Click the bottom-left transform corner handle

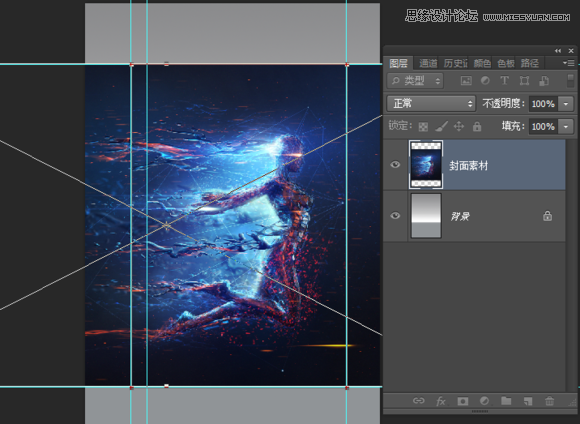[x=132, y=388]
